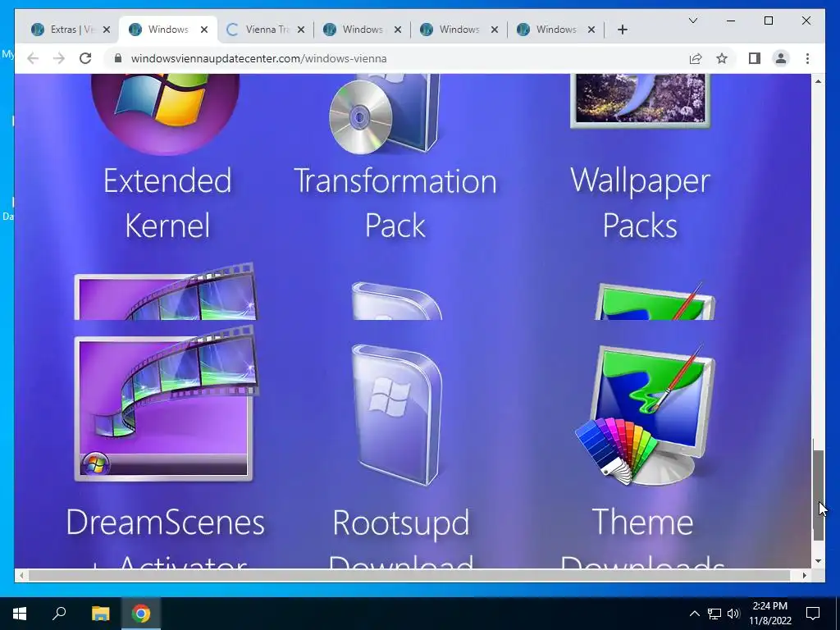Switch to the Extras tab
The width and height of the screenshot is (840, 630).
71,30
